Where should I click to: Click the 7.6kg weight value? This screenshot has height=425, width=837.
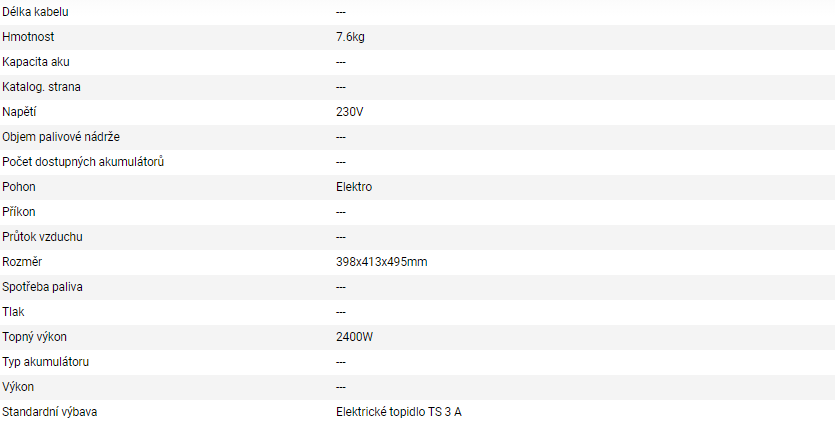click(351, 37)
